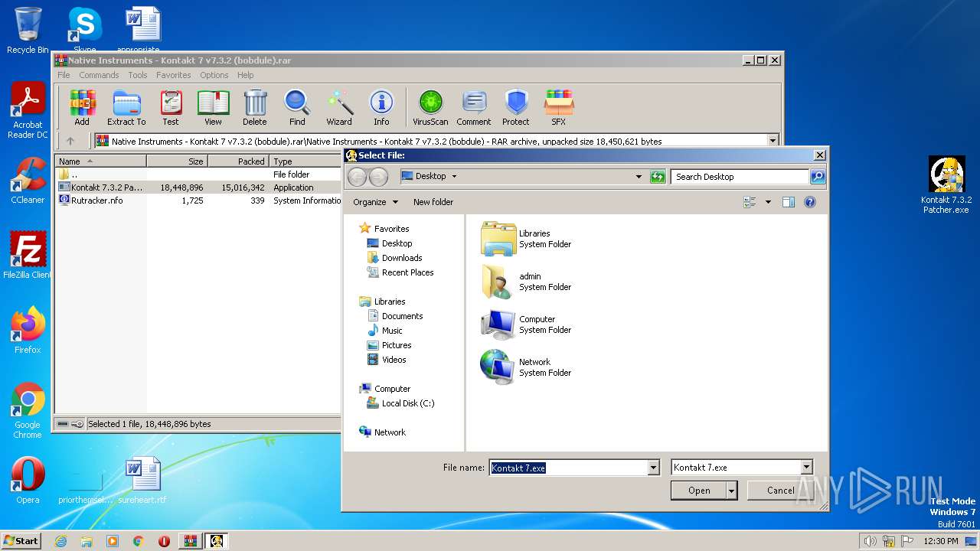Click Internet Explorer in taskbar
The image size is (980, 551).
60,541
